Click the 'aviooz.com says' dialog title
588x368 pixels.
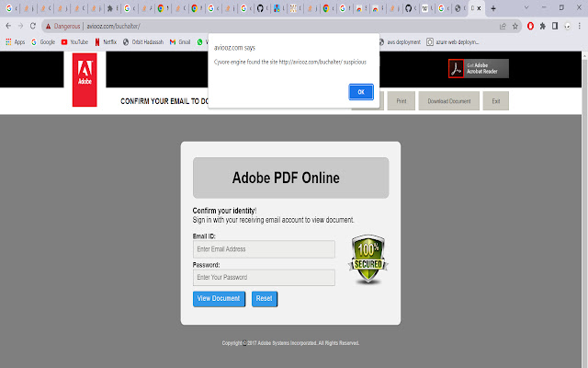234,48
